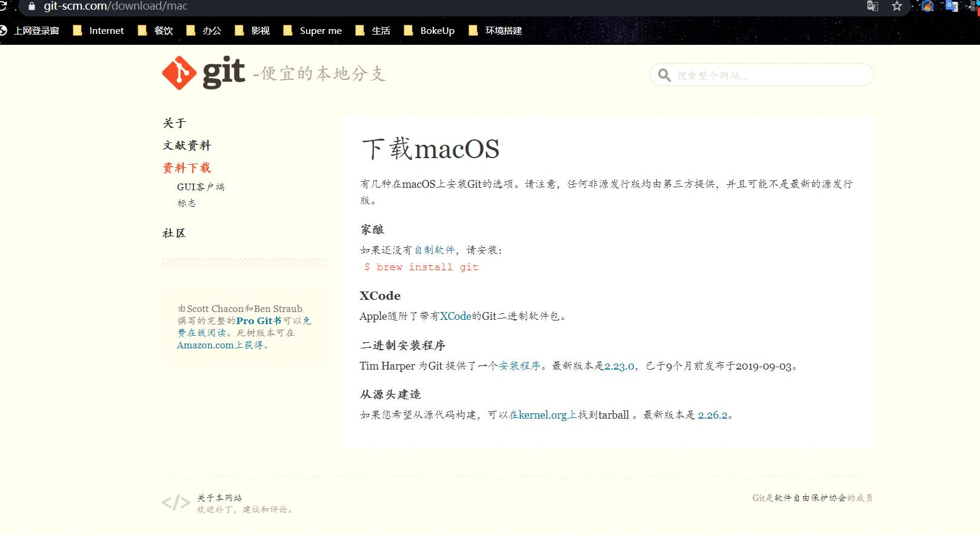
Task: Open the XCode link in Apple paragraph
Action: pos(456,316)
